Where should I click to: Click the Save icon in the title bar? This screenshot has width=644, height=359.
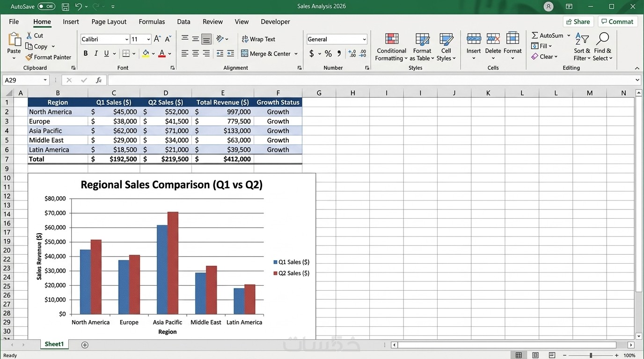(66, 7)
